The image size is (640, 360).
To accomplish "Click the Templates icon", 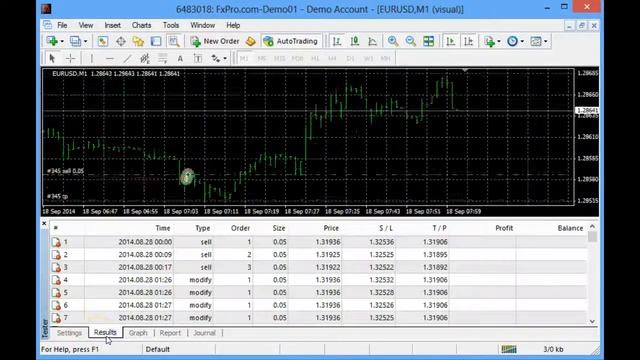I will 536,41.
